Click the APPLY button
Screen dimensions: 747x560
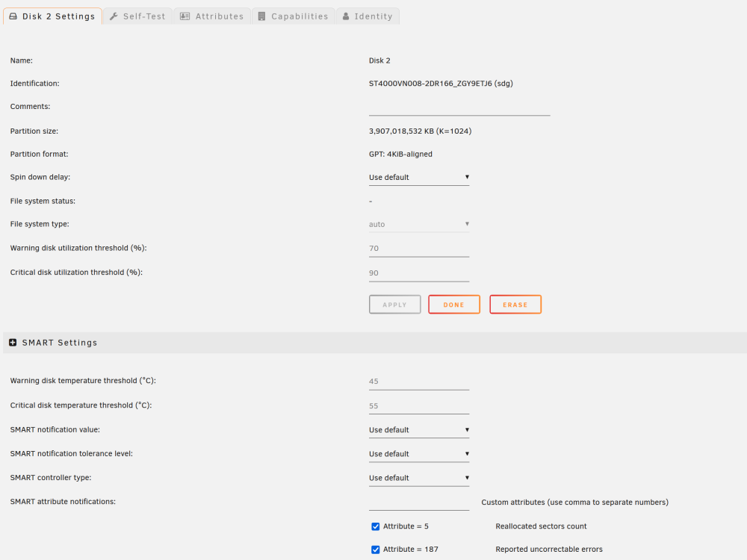point(395,305)
